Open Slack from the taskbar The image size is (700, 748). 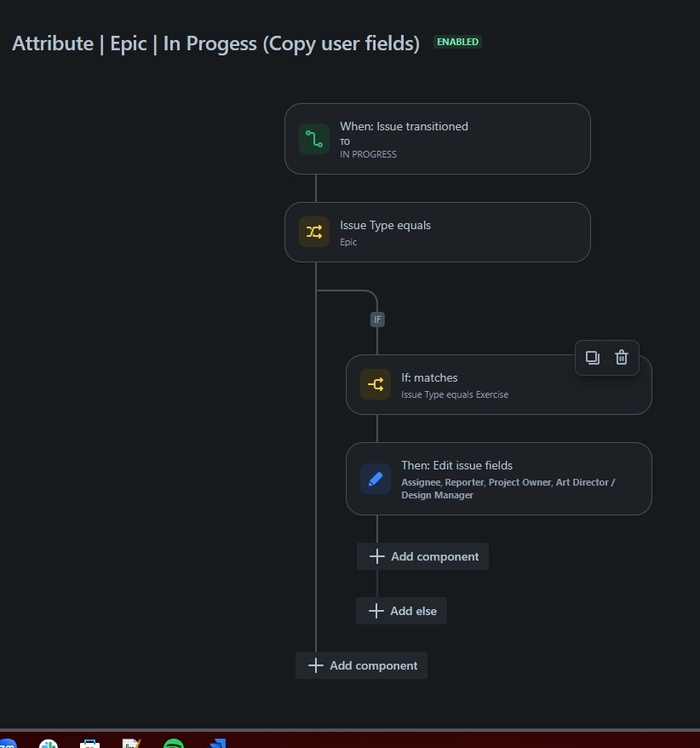pyautogui.click(x=49, y=743)
